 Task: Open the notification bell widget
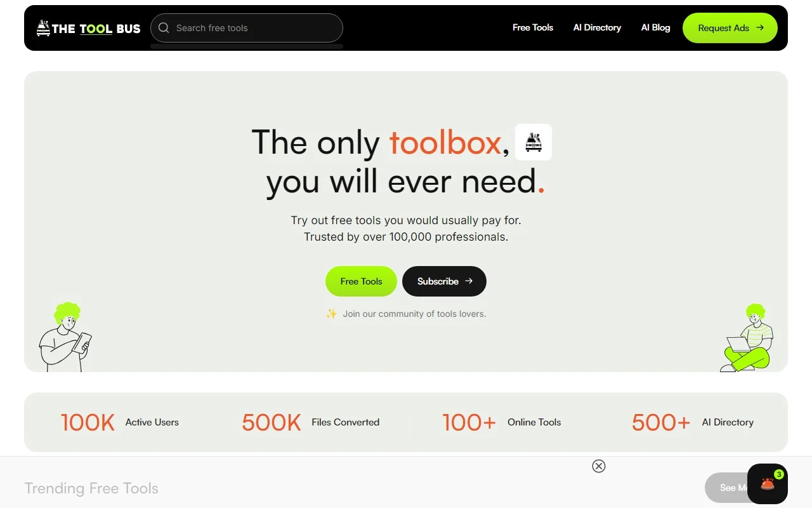[x=768, y=484]
